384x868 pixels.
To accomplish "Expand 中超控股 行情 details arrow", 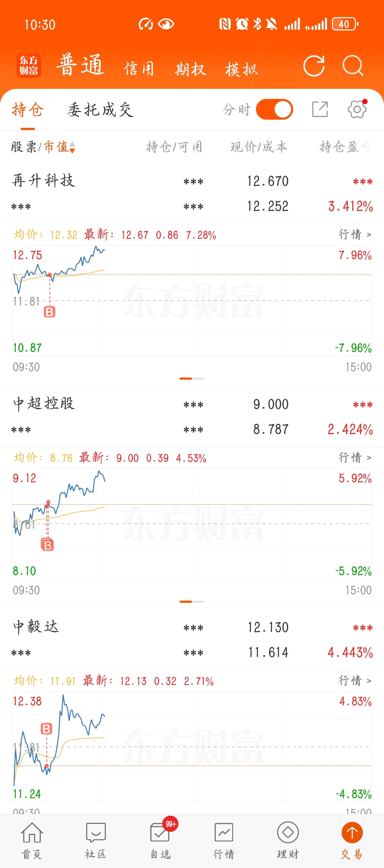I will (x=355, y=457).
